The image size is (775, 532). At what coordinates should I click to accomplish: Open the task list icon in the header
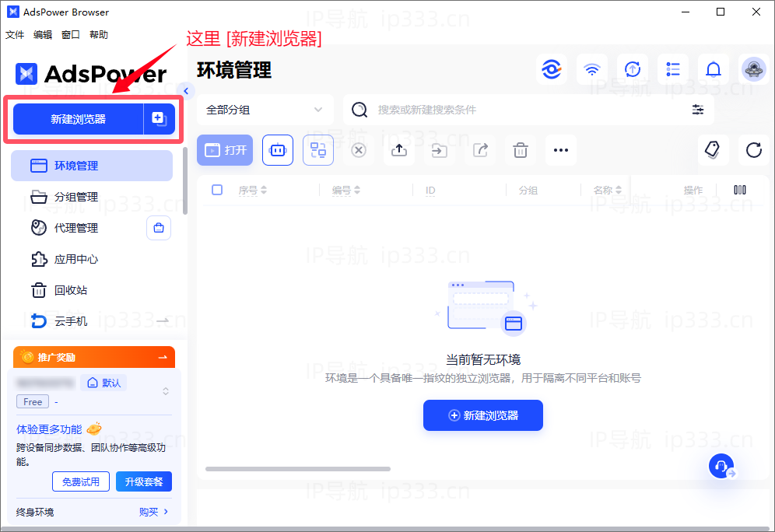tap(673, 69)
